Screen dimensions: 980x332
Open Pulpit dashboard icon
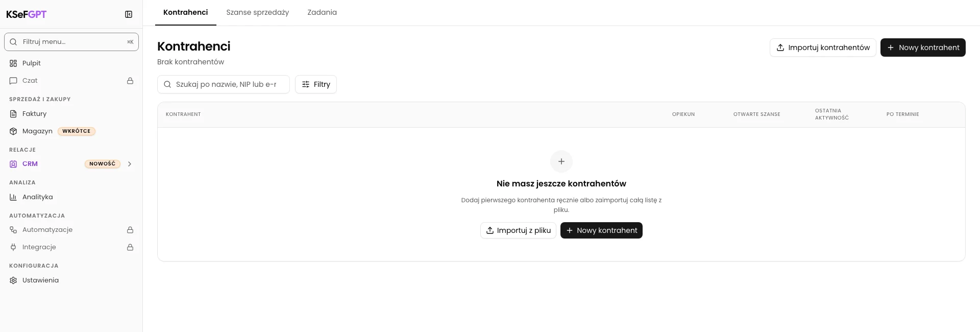click(13, 63)
